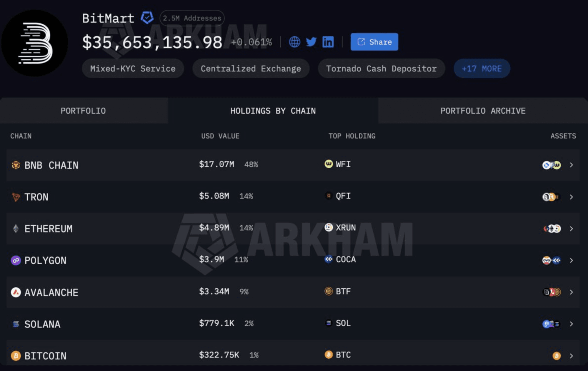Click the BNB Chain logo icon
This screenshot has height=371, width=588.
click(x=16, y=165)
